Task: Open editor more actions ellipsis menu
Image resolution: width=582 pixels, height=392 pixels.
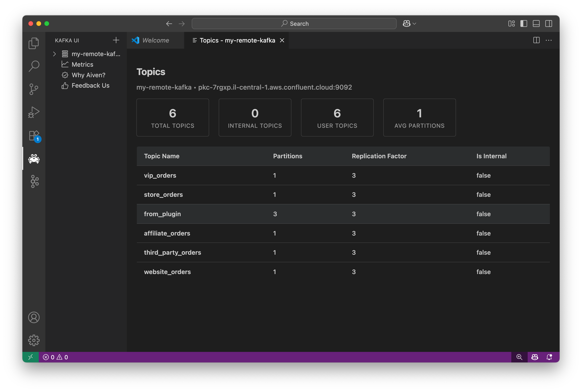Action: (549, 40)
